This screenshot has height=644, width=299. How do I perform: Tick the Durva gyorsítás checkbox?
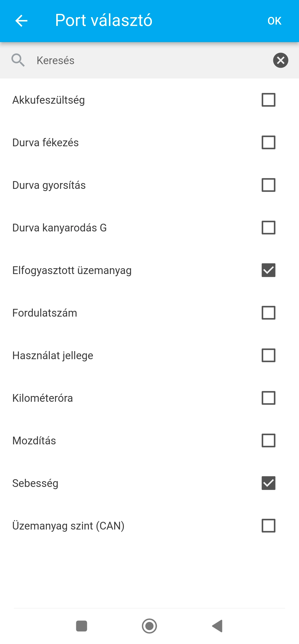(268, 185)
